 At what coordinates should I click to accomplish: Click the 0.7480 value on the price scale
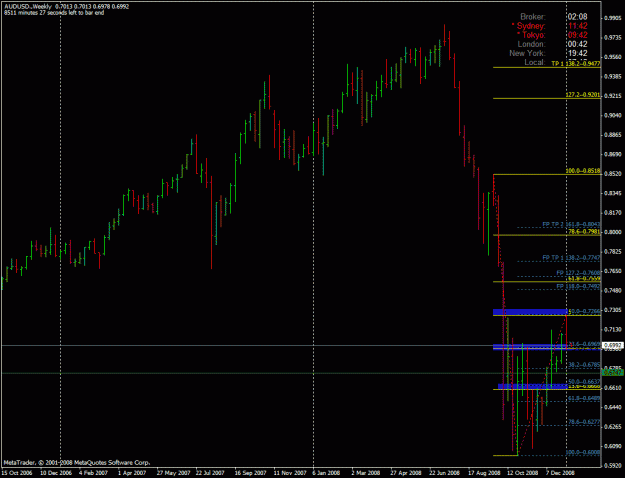click(613, 290)
